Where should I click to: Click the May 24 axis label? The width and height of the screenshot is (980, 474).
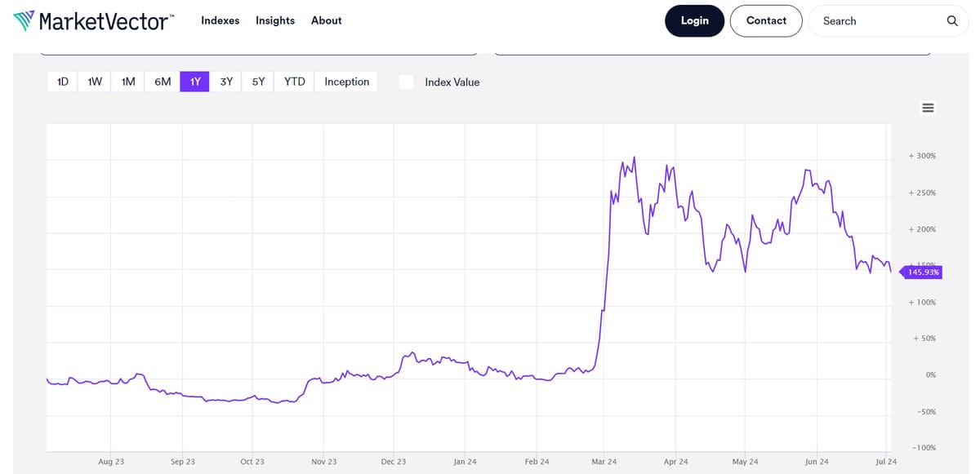pos(745,462)
